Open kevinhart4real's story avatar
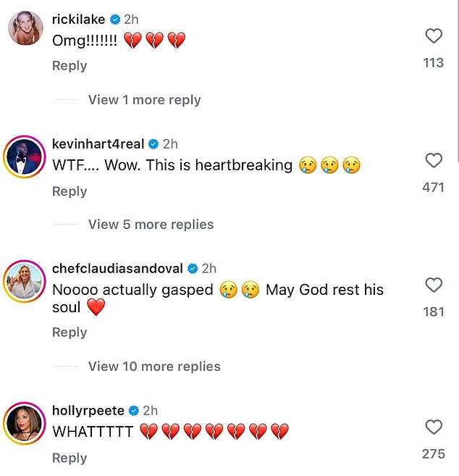Image resolution: width=459 pixels, height=476 pixels. coord(25,157)
